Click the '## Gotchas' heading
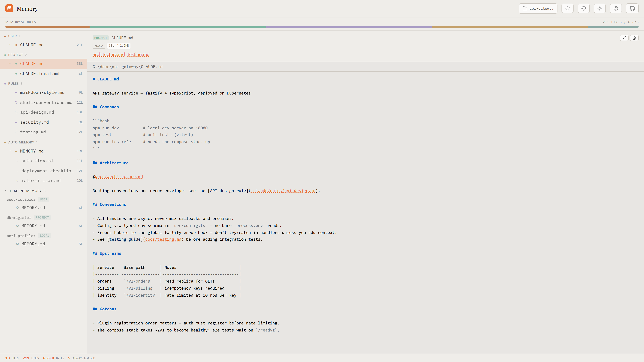Viewport: 644px width, 362px height. [x=104, y=309]
